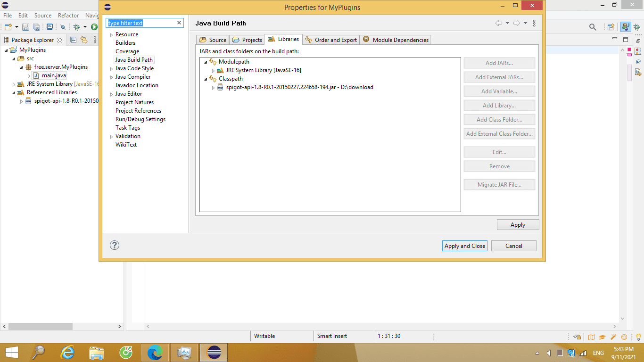
Task: Switch to the Order and Export tab
Action: (x=331, y=40)
